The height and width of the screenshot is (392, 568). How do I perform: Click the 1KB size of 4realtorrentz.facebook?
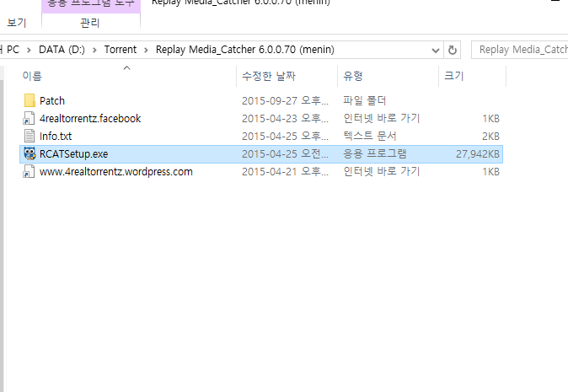[490, 119]
